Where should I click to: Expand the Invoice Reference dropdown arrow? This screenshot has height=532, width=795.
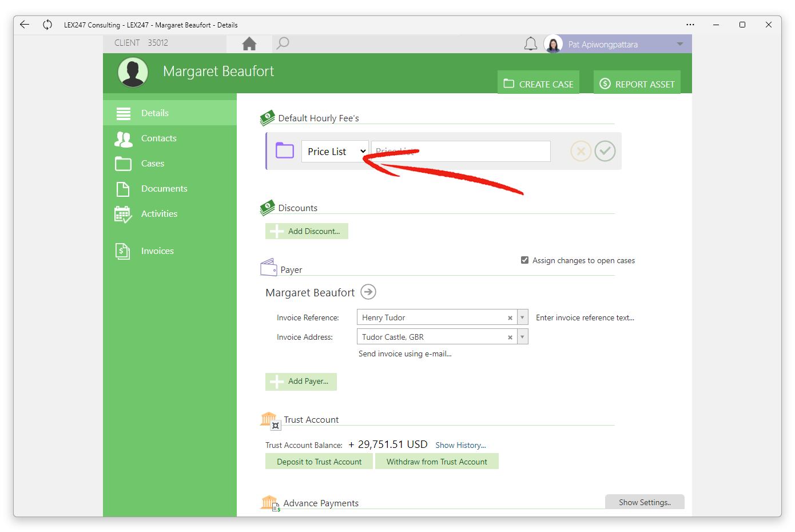click(522, 317)
